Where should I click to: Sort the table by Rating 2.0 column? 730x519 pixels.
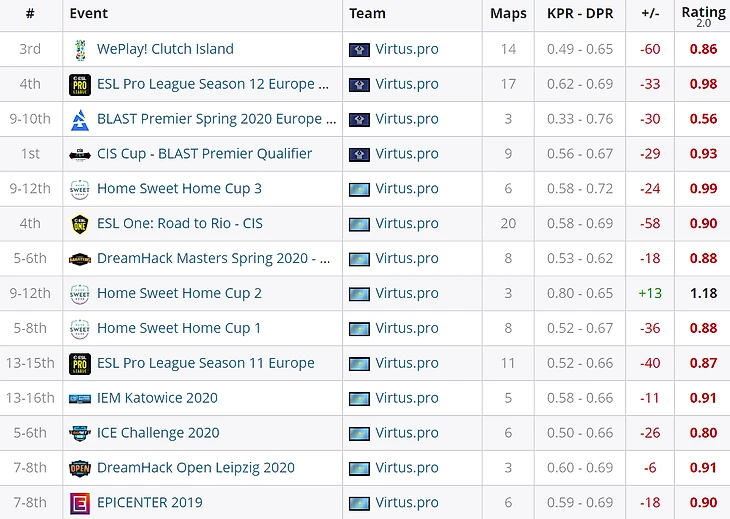[x=703, y=15]
